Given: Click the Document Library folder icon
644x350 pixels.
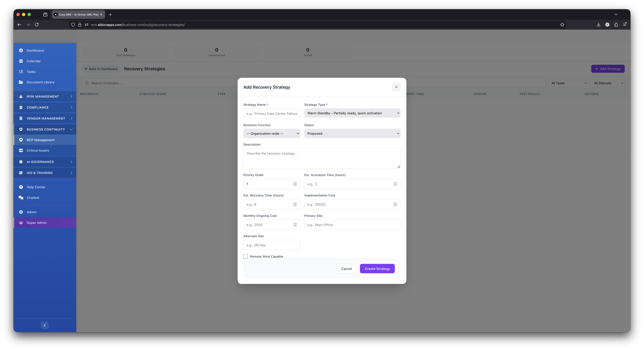Looking at the screenshot, I should coord(21,82).
